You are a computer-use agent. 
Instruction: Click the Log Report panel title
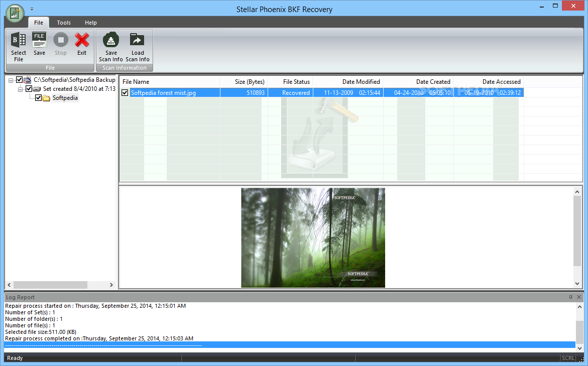click(x=20, y=297)
